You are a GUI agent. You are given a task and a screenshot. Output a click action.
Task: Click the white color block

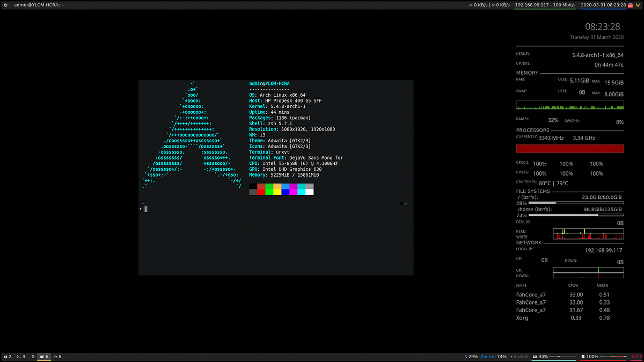point(310,192)
